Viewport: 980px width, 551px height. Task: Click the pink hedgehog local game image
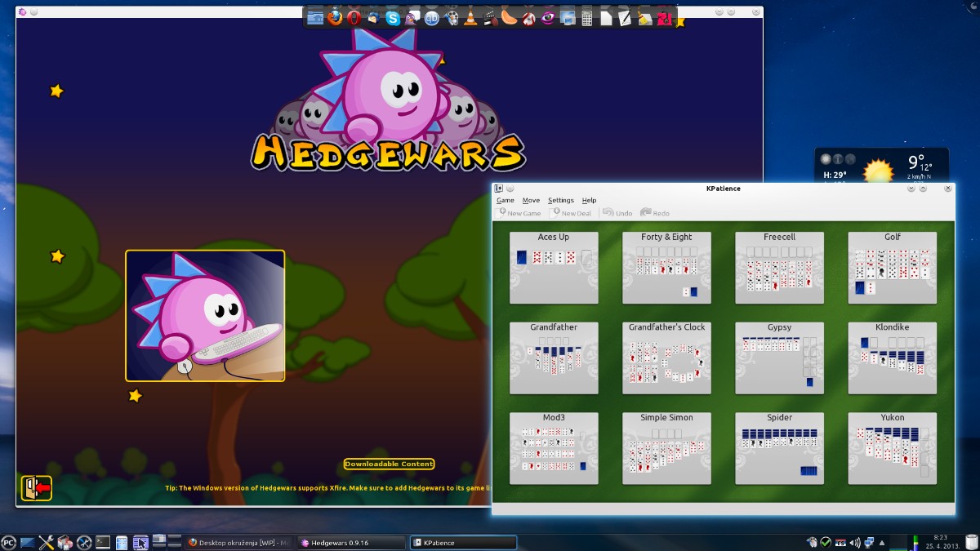pos(205,316)
